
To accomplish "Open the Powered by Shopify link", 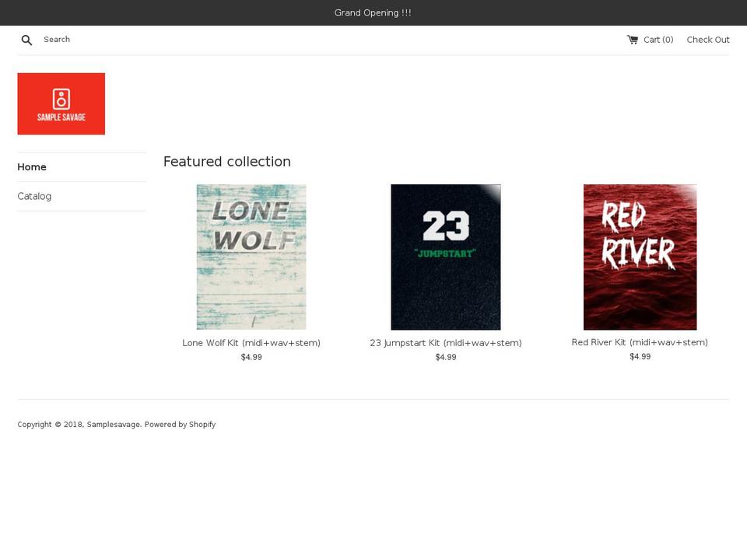I will tap(180, 425).
